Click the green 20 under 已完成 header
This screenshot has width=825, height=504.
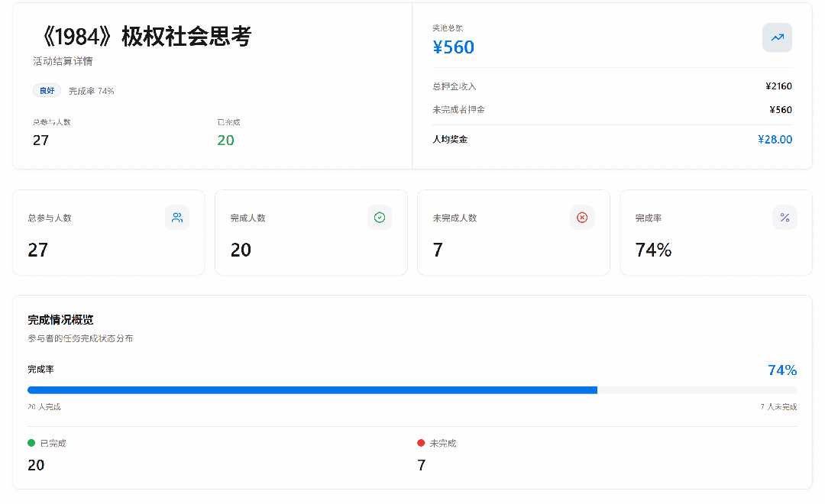click(225, 140)
